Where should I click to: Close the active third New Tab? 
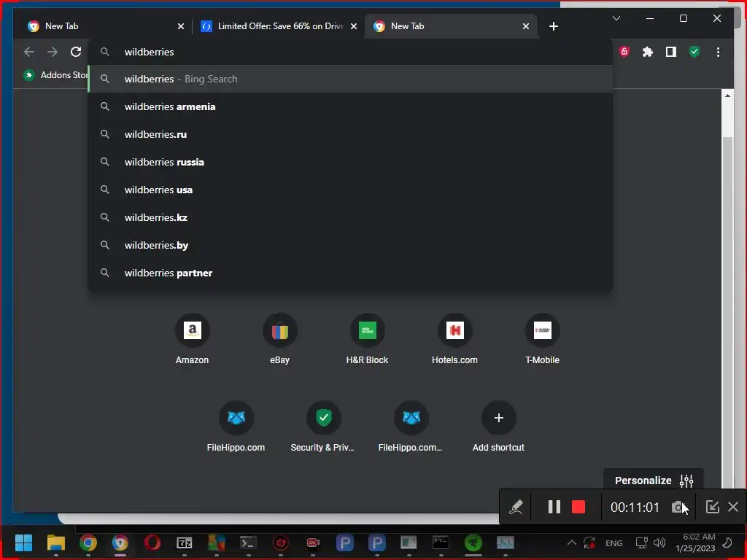tap(525, 26)
